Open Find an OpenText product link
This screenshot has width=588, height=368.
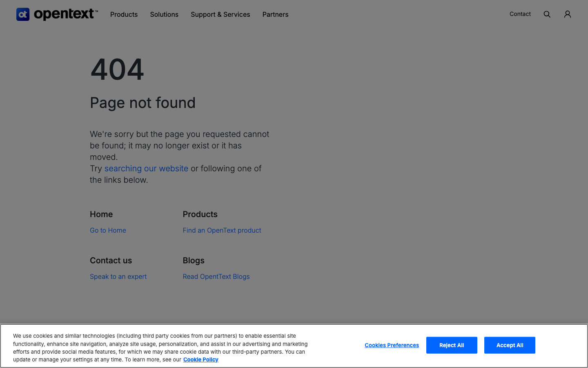tap(222, 230)
